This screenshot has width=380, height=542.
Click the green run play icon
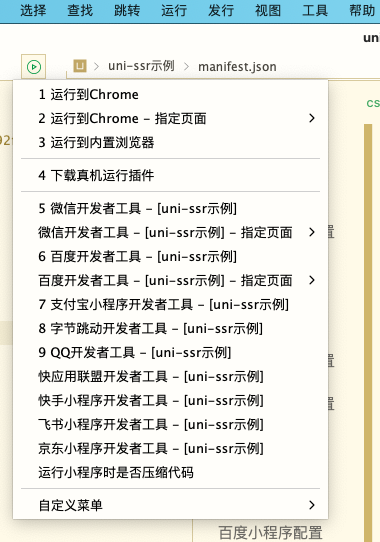point(34,66)
